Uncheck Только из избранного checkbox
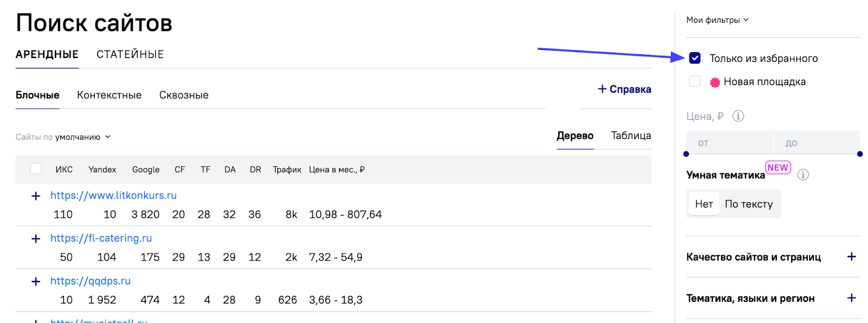 695,58
